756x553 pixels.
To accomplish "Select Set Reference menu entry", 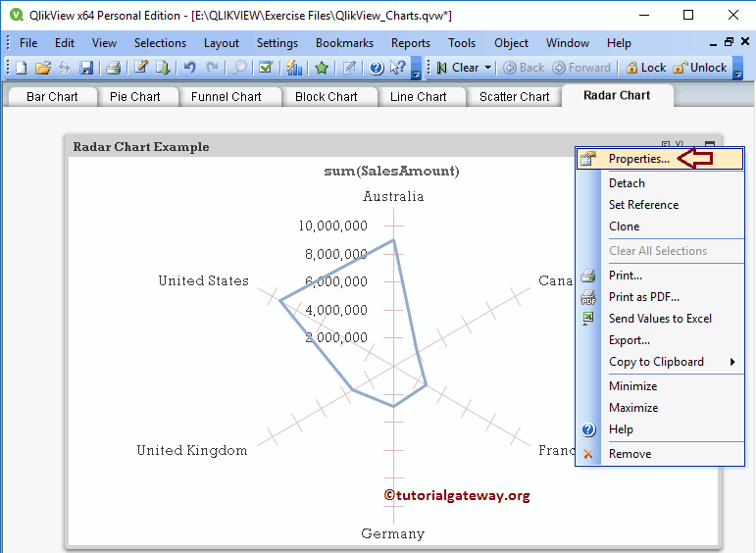I will pos(660,204).
